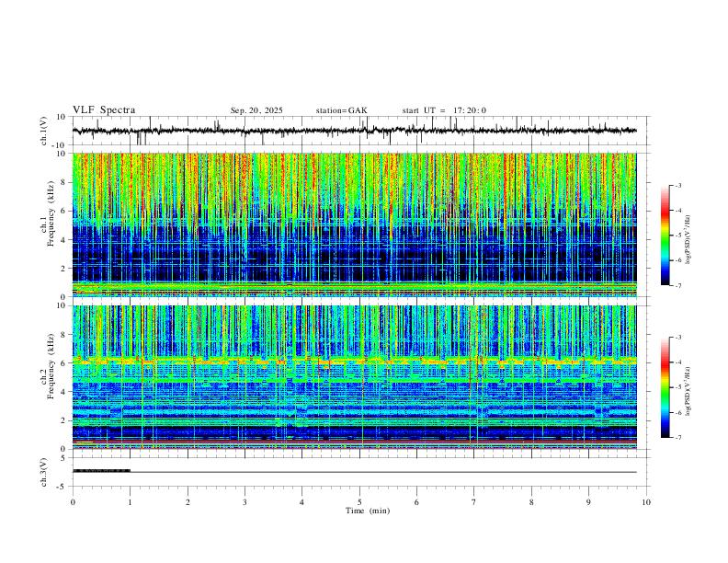Click the 'Time (min)' axis label
This screenshot has width=728, height=563.
coord(368,511)
